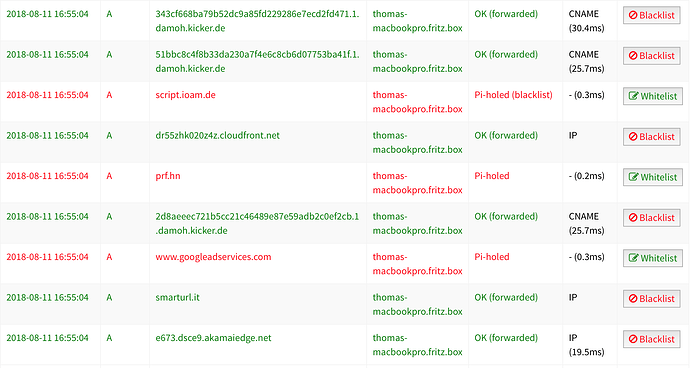Screen dimensions: 690x368
Task: Click the smarturl.it domain entry
Action: tap(177, 298)
